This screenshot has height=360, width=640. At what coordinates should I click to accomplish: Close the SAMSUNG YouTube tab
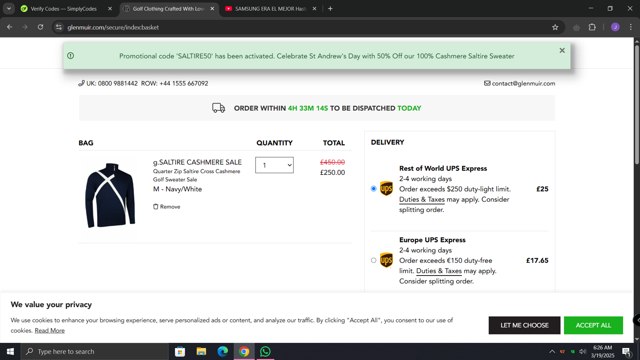[314, 9]
